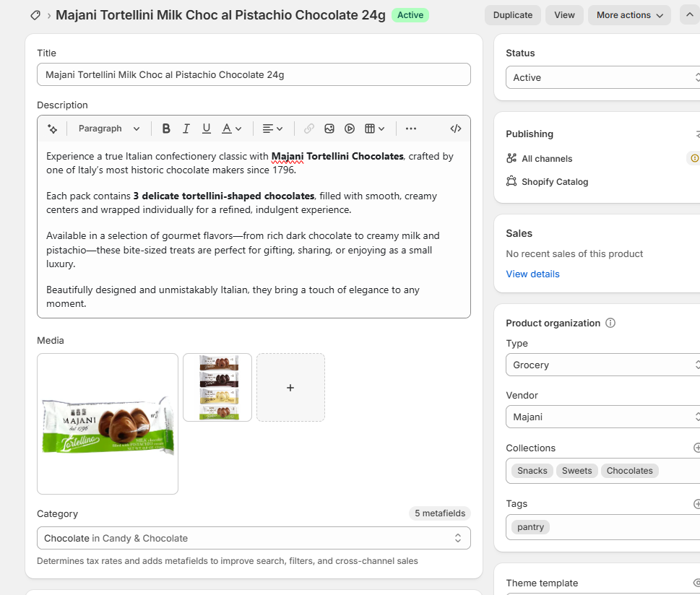Viewport: 700px width, 595px height.
Task: Open the More actions menu
Action: [629, 15]
